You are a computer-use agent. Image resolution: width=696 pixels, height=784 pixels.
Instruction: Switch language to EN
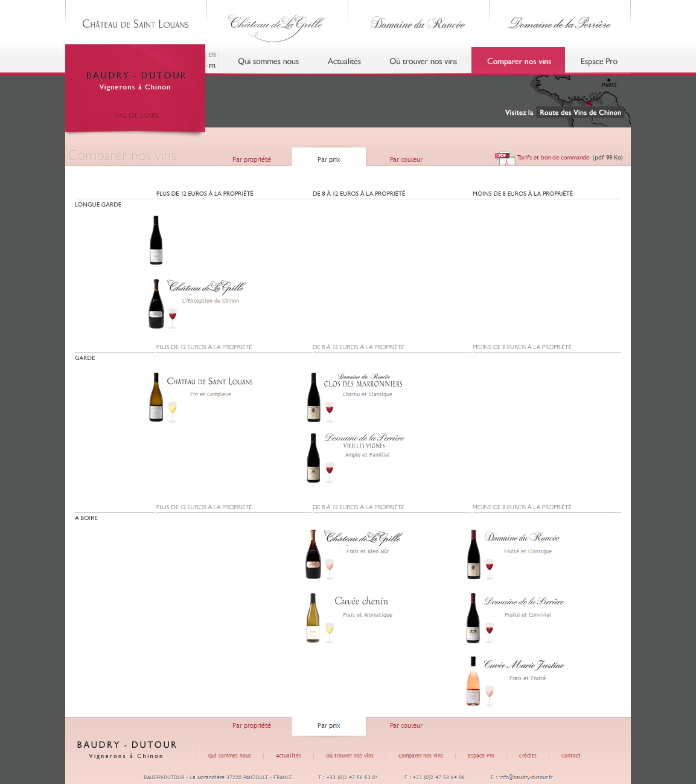click(x=212, y=55)
